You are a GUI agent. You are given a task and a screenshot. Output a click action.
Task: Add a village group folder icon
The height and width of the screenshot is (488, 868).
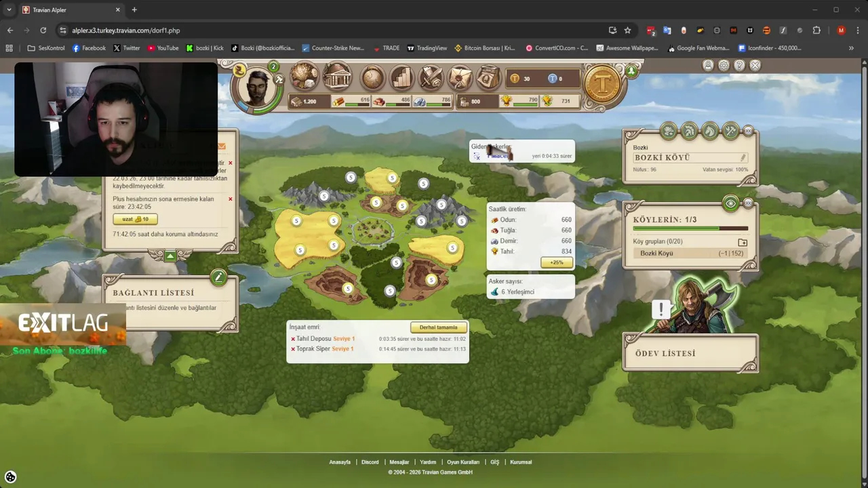[743, 242]
